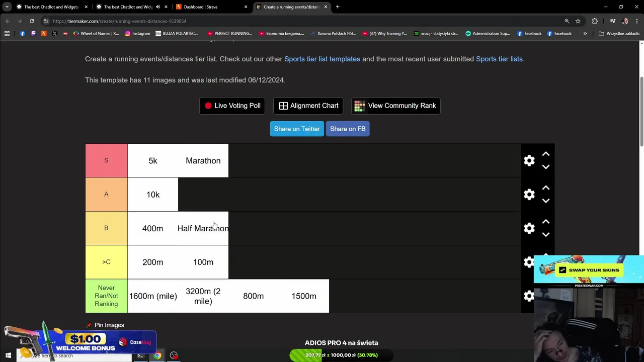Click View Community Rank button

click(x=395, y=106)
